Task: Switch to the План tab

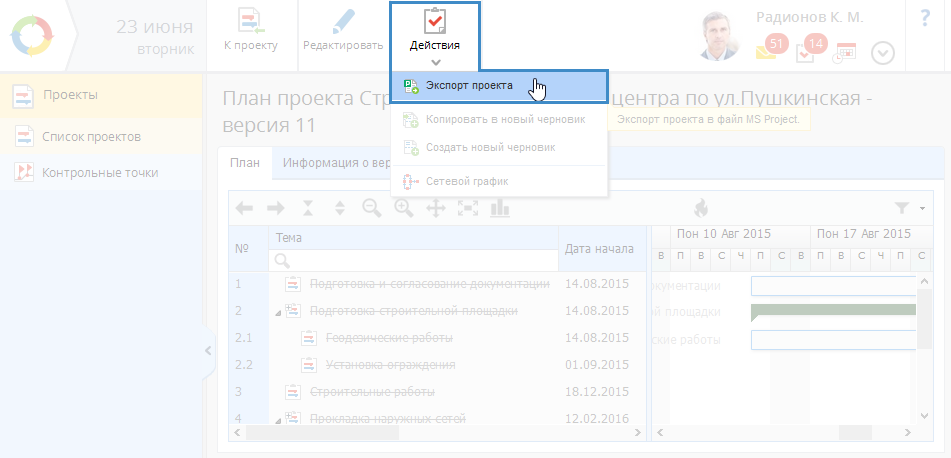Action: click(244, 164)
